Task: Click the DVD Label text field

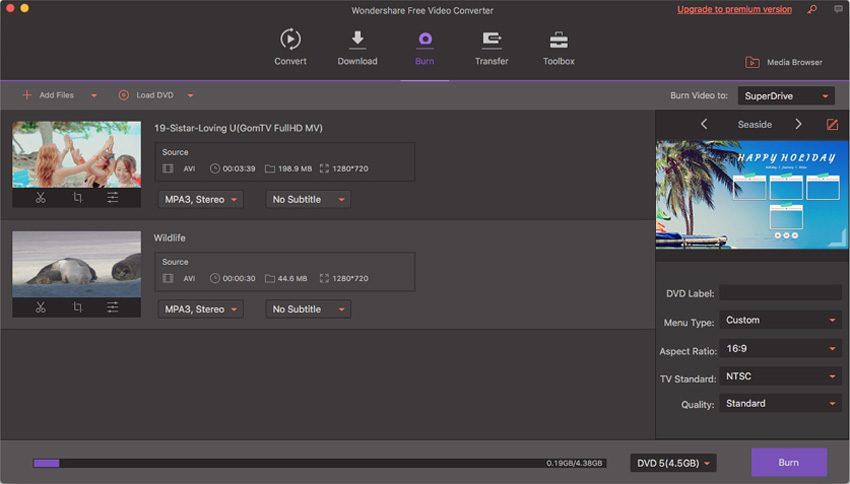Action: [x=780, y=293]
